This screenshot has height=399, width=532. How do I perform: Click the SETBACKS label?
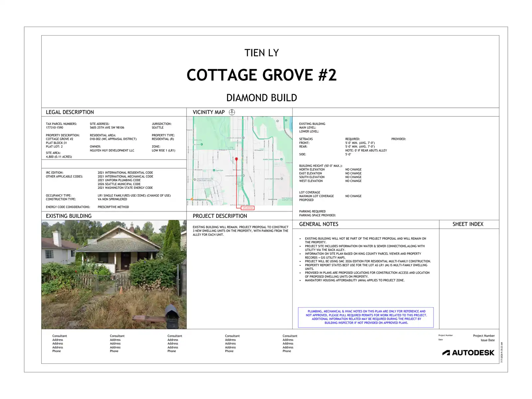[306, 139]
